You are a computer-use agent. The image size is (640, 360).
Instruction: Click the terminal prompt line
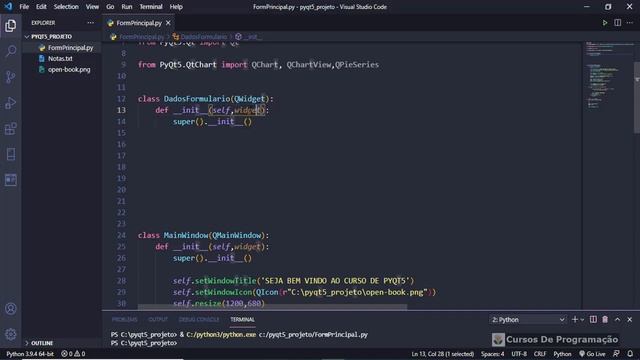point(144,343)
